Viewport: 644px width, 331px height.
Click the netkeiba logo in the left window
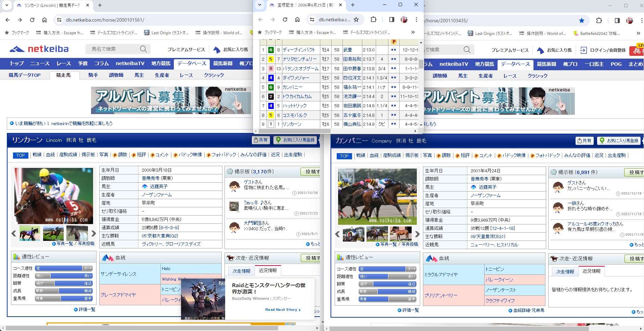click(x=39, y=49)
